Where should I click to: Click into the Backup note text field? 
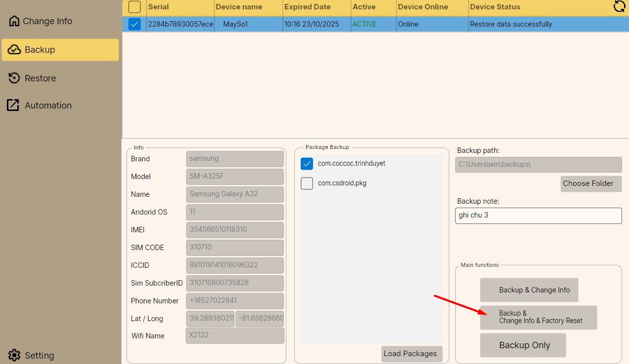(x=538, y=216)
